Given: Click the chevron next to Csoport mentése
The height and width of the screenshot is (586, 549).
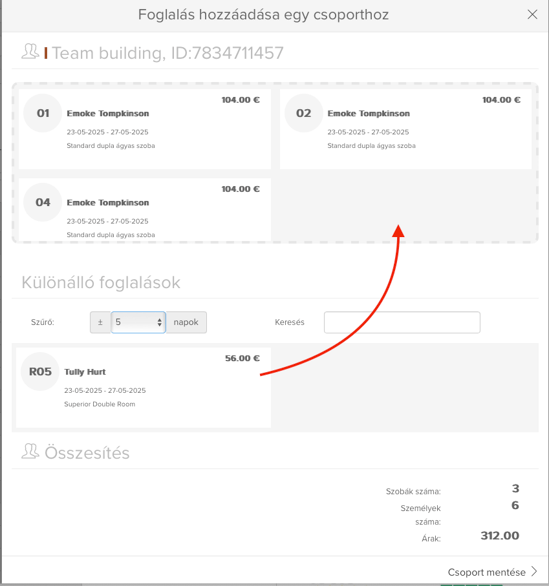Looking at the screenshot, I should tap(534, 571).
